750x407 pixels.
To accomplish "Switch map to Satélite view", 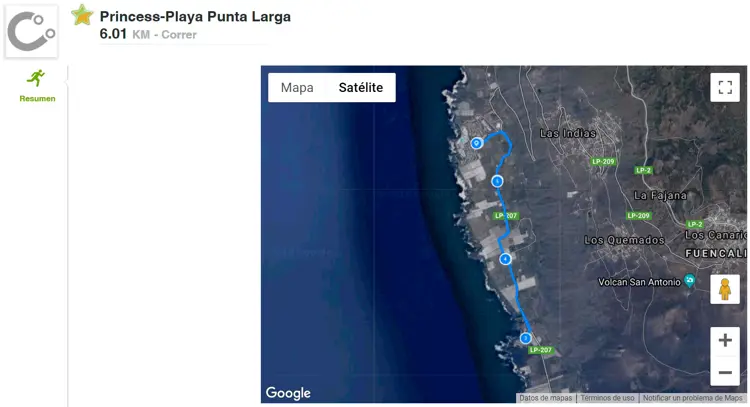I will pos(361,88).
